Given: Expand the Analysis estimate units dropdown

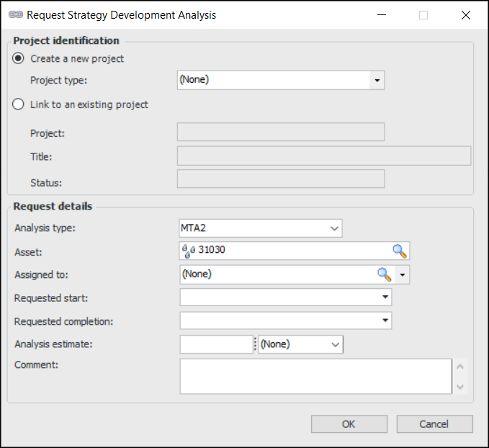Looking at the screenshot, I should point(335,344).
